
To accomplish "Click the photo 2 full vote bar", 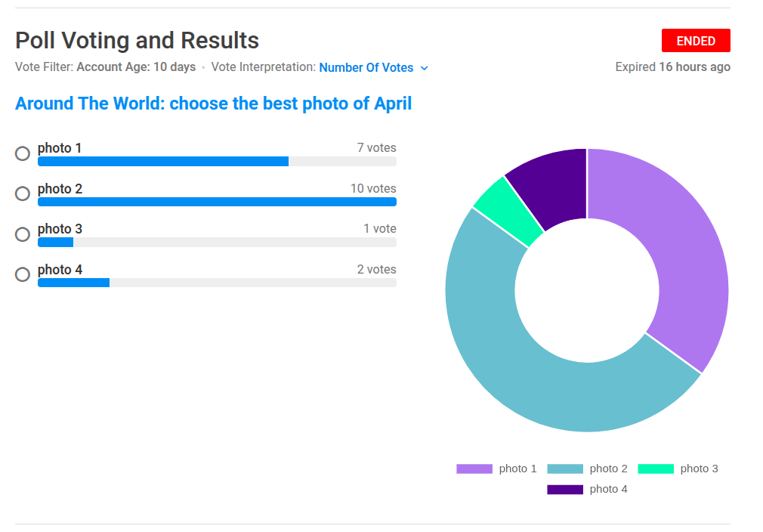I will (217, 202).
